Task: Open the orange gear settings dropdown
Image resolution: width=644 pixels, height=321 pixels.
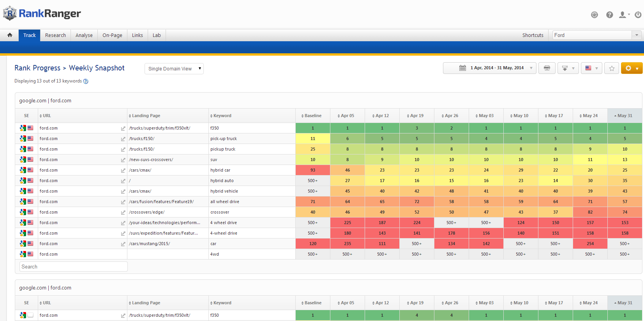Action: point(632,68)
